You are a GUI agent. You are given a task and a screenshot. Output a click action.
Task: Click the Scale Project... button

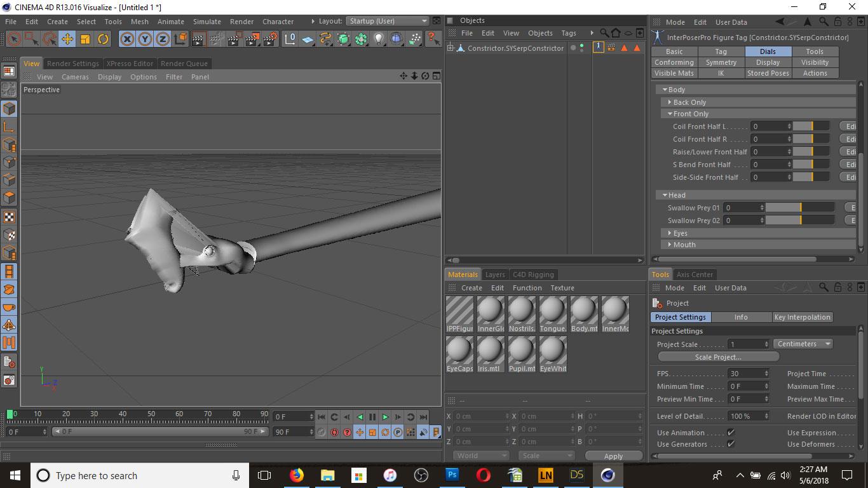(718, 357)
